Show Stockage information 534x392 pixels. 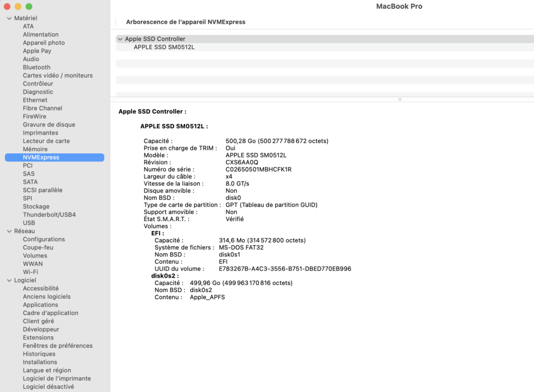[36, 206]
